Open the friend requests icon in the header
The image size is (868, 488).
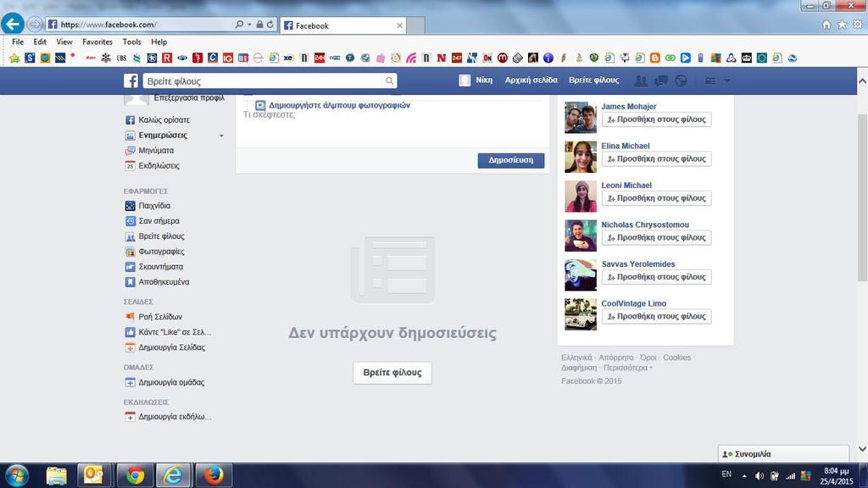point(641,80)
